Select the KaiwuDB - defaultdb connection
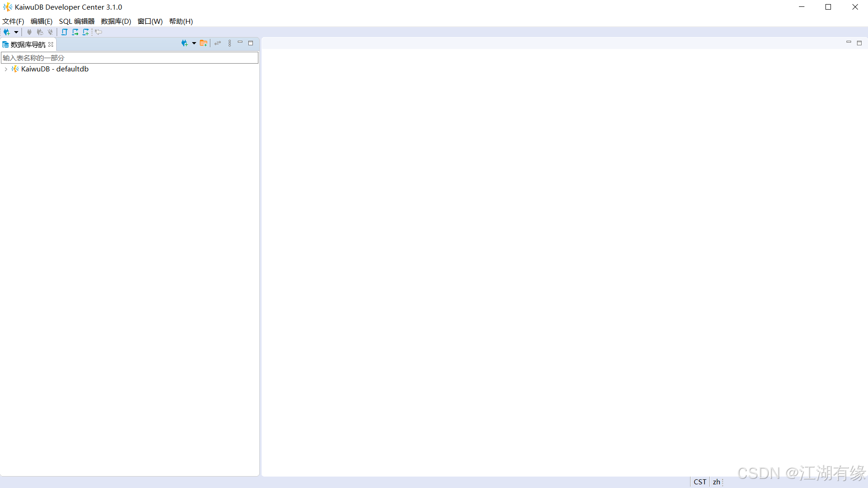 tap(55, 69)
